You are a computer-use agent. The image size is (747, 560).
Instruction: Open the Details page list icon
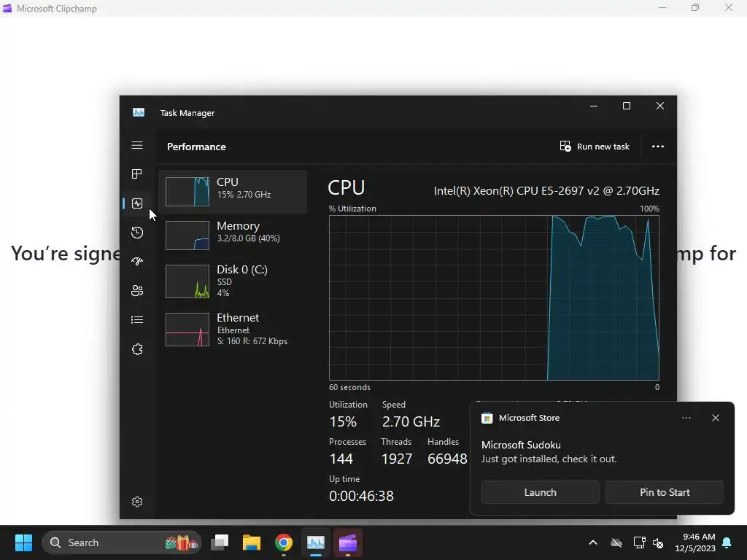(137, 319)
